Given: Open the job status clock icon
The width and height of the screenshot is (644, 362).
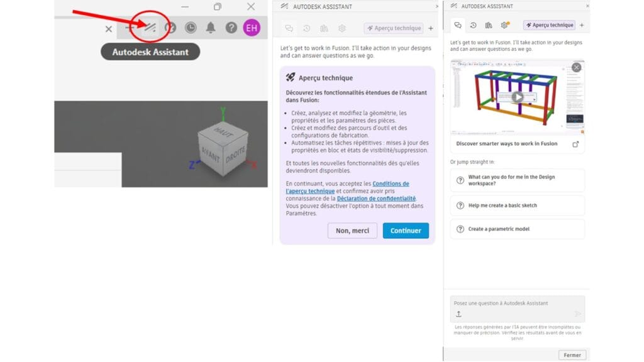Looking at the screenshot, I should pyautogui.click(x=191, y=28).
